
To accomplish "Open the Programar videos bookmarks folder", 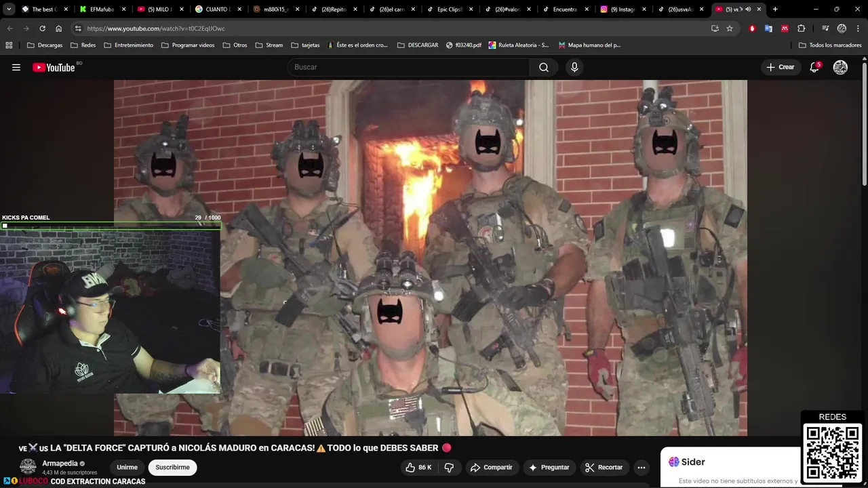I will click(189, 45).
